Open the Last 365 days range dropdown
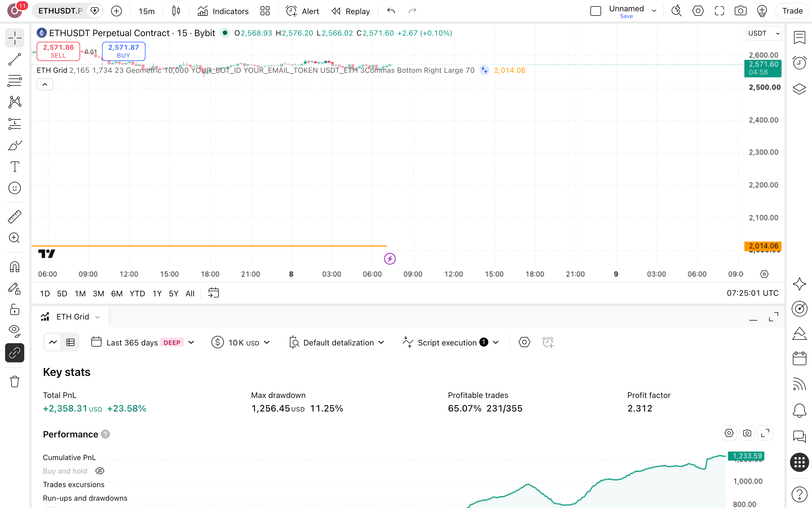This screenshot has width=812, height=508. coord(143,342)
